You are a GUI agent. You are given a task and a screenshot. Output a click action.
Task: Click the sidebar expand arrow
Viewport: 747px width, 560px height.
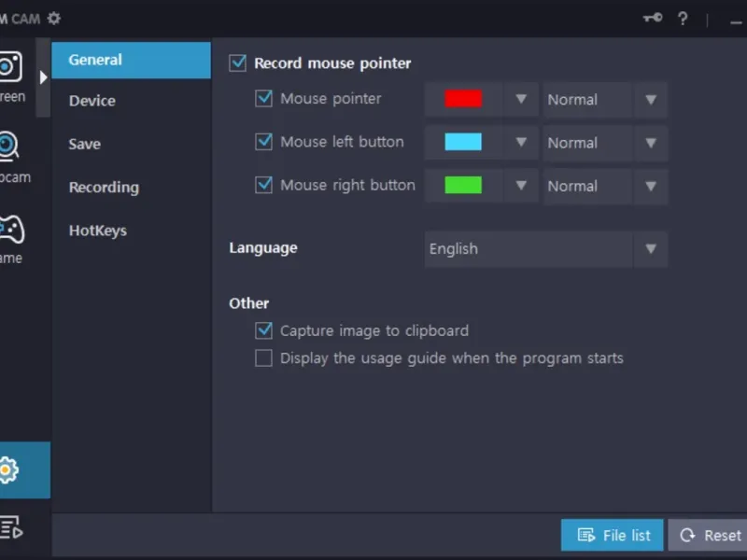pyautogui.click(x=43, y=77)
